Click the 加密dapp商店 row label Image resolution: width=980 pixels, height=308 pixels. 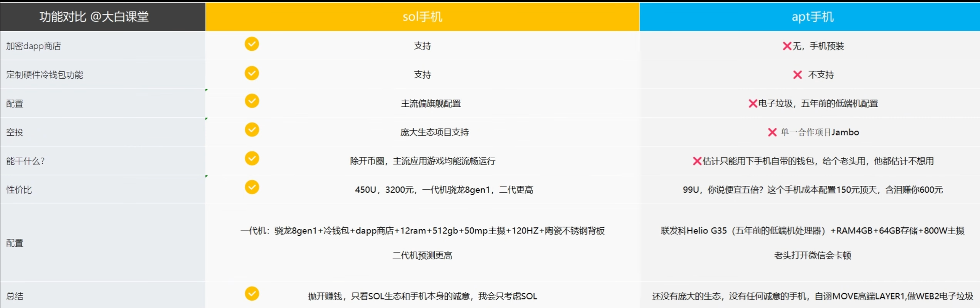pyautogui.click(x=33, y=46)
